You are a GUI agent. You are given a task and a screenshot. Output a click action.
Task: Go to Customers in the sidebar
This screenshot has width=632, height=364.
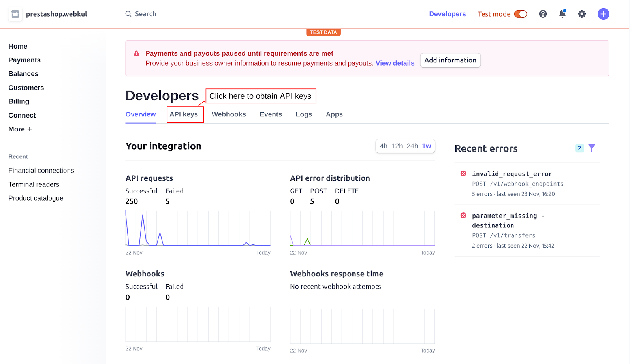pyautogui.click(x=26, y=88)
